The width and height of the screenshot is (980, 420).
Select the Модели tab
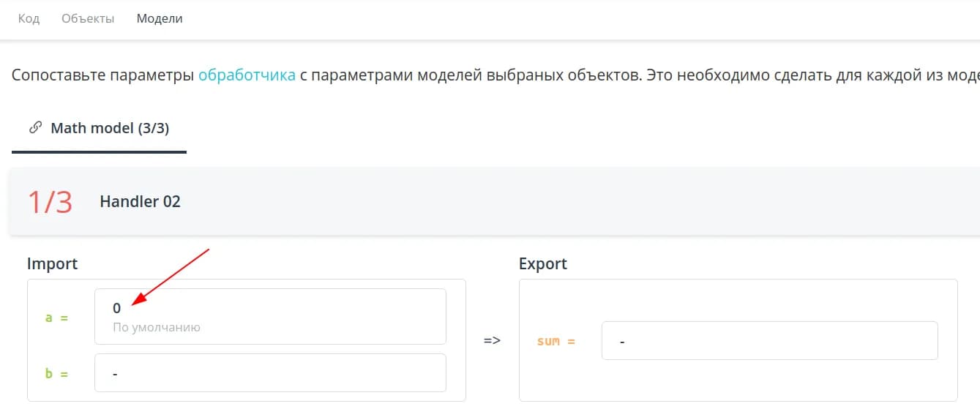coord(160,19)
